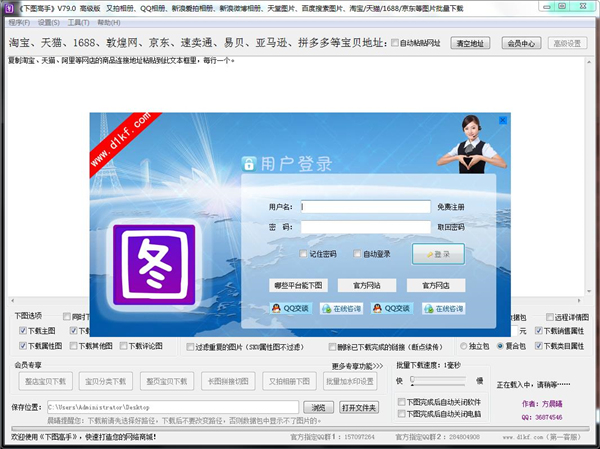
Task: Click the 宝贝分类下载 button
Action: pos(106,381)
